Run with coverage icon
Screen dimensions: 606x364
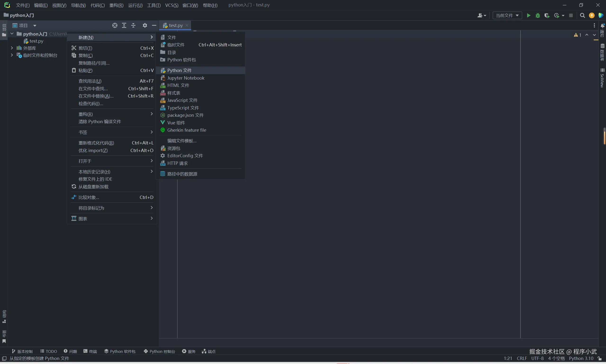(547, 15)
